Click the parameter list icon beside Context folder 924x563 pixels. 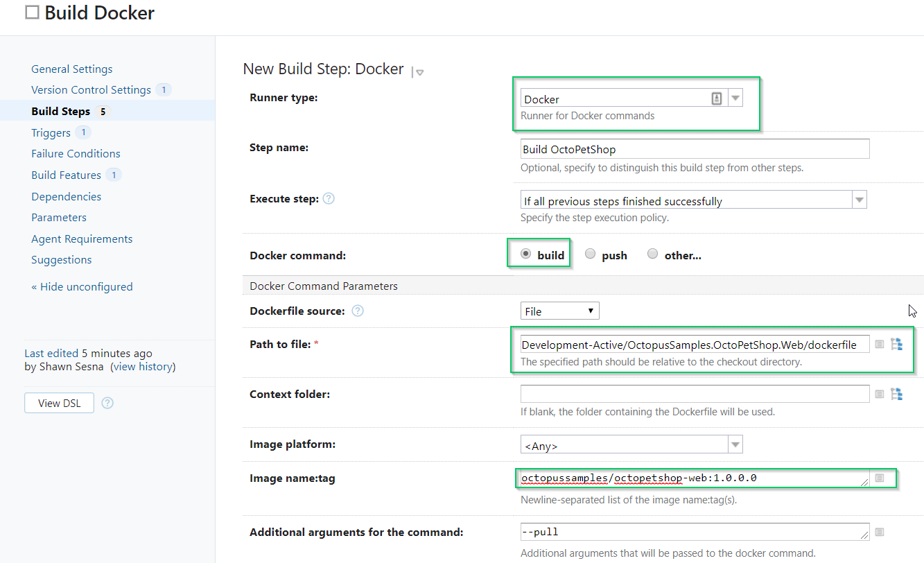point(879,394)
